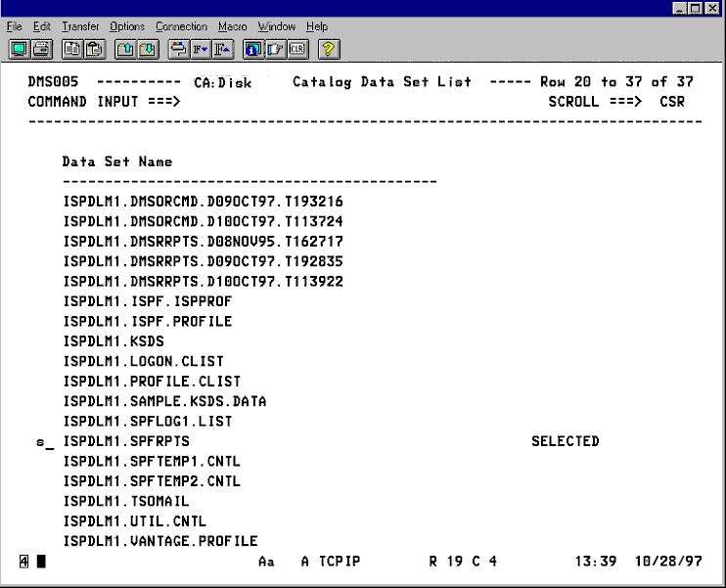726x588 pixels.
Task: Click the ISPDLM1.SPFRPTS data set name
Action: coord(126,441)
